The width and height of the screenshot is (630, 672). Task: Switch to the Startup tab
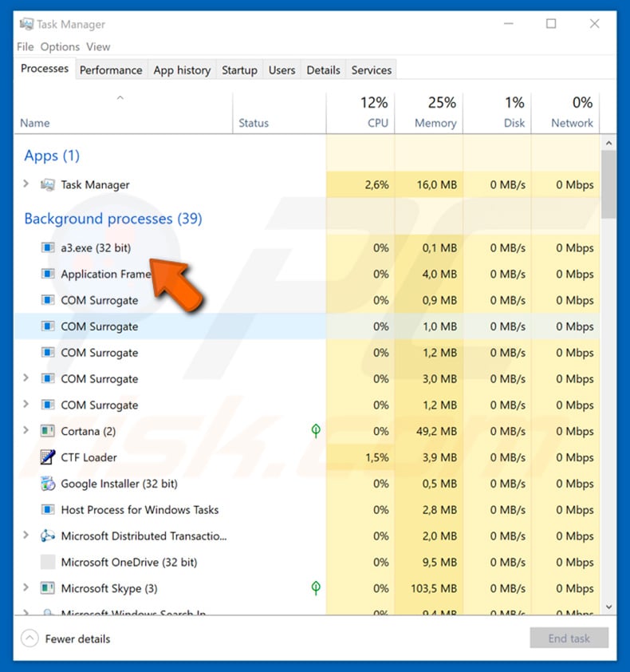pyautogui.click(x=239, y=70)
